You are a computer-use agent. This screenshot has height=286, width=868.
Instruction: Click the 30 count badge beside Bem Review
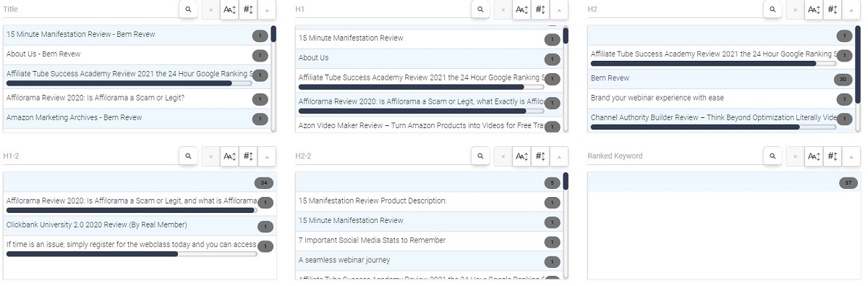(843, 79)
